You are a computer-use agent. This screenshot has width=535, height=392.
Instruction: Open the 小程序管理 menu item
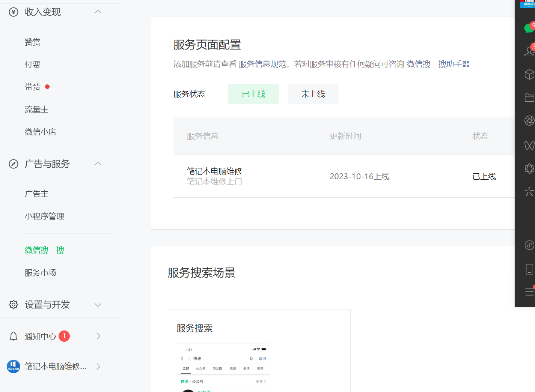click(x=44, y=216)
